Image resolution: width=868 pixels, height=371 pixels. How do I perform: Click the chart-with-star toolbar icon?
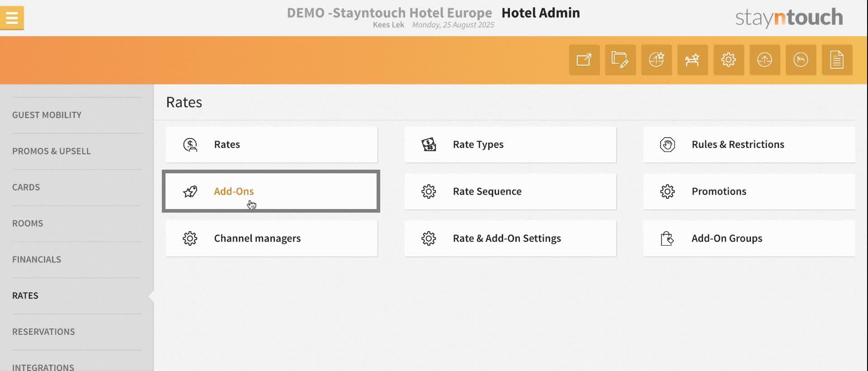656,60
